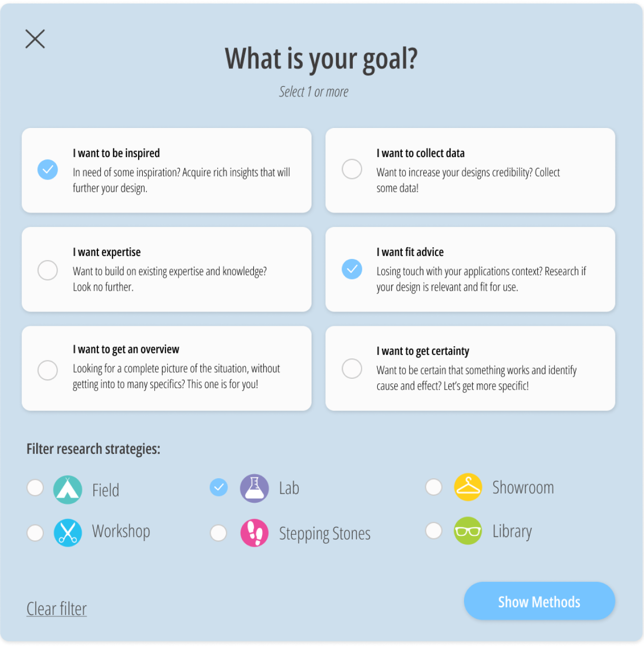Click the Stepping Stones footprints icon
The image size is (644, 647).
254,533
